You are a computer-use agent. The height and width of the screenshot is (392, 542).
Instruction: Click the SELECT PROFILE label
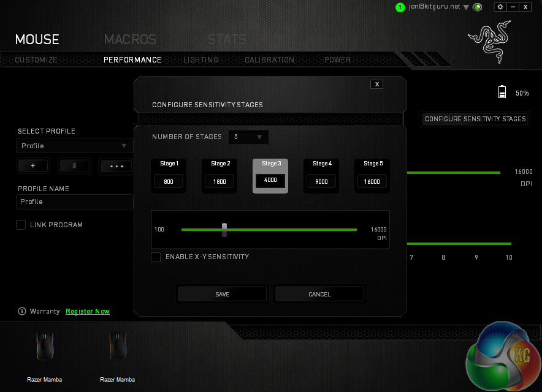point(47,131)
